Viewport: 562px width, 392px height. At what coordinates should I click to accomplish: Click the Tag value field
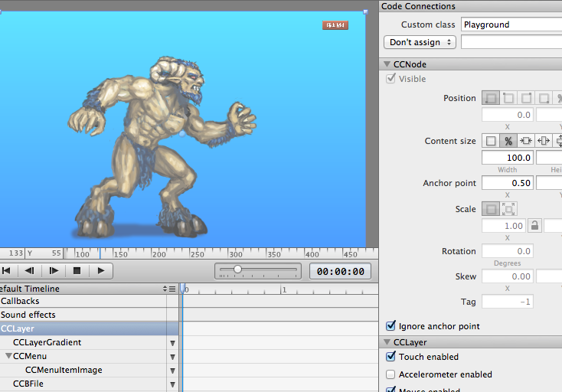[508, 302]
